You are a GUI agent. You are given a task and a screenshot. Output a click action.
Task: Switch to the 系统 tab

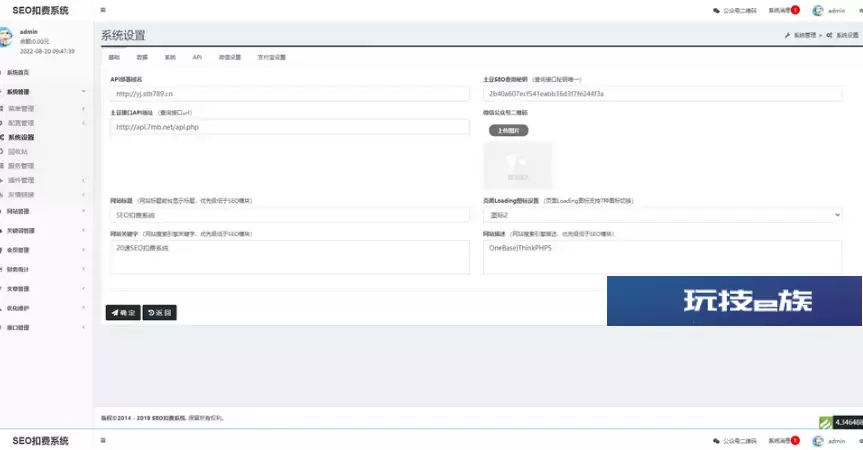tap(170, 57)
